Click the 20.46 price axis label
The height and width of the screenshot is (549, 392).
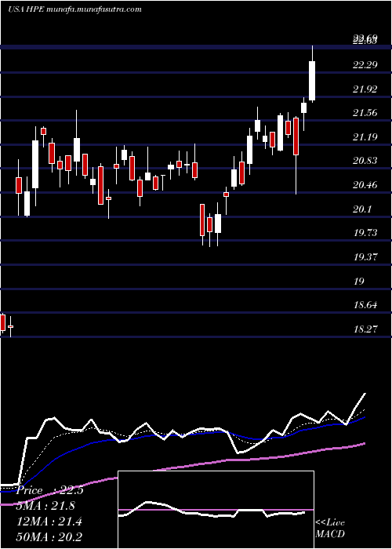pos(365,185)
